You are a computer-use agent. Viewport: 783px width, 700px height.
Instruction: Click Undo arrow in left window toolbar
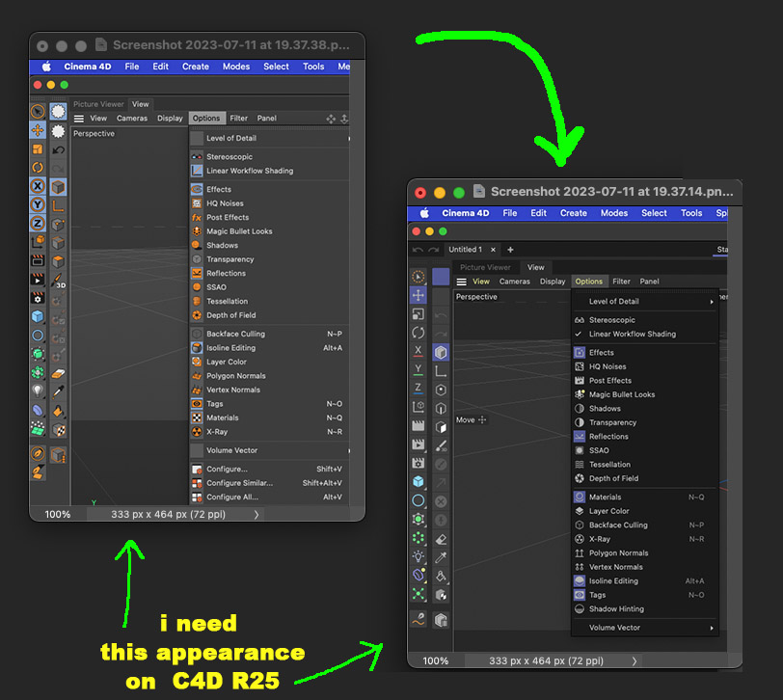click(59, 149)
